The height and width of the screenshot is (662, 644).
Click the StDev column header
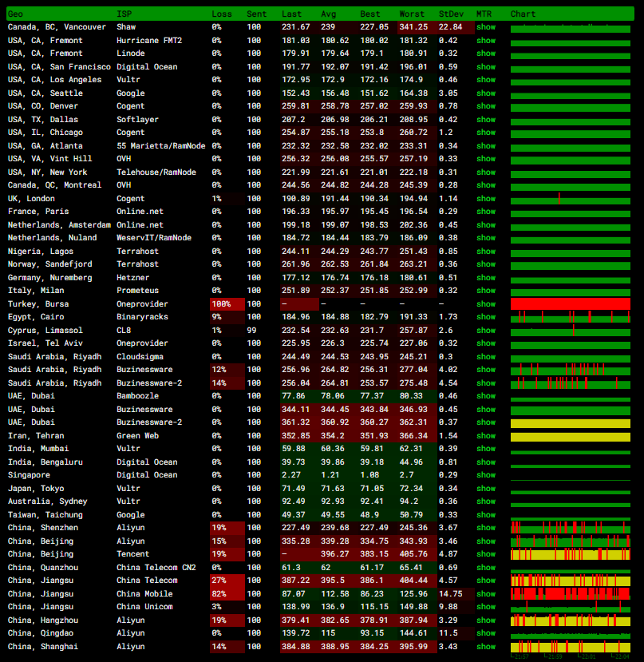coord(451,14)
